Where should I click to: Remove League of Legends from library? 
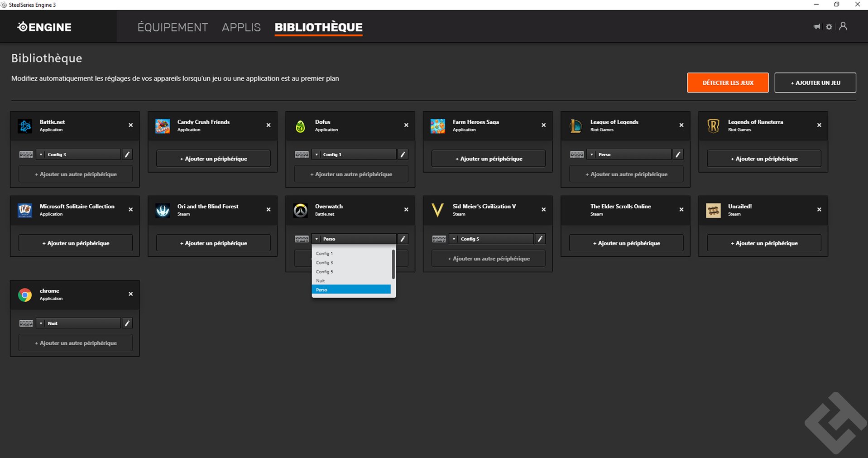(x=681, y=125)
